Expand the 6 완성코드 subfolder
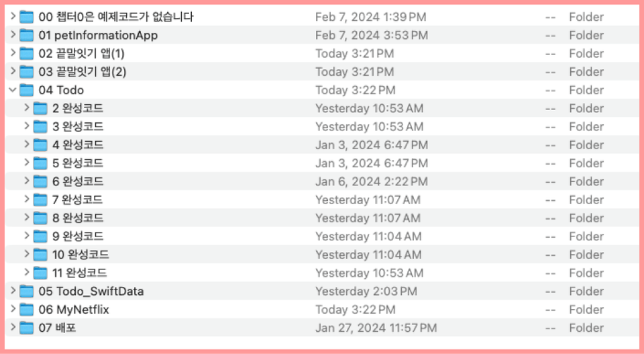Screen dimensions: 644x354 (x=26, y=181)
